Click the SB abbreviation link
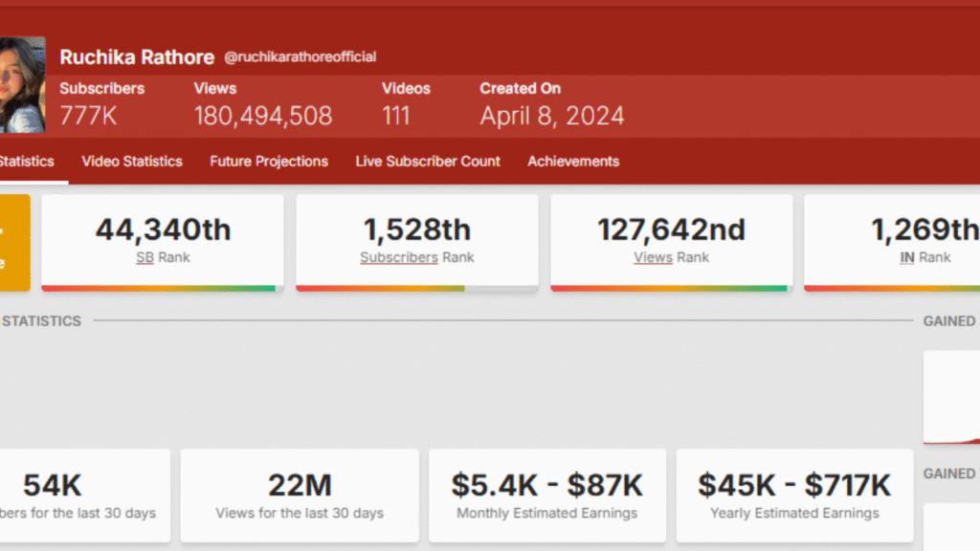The width and height of the screenshot is (980, 551). pos(145,257)
